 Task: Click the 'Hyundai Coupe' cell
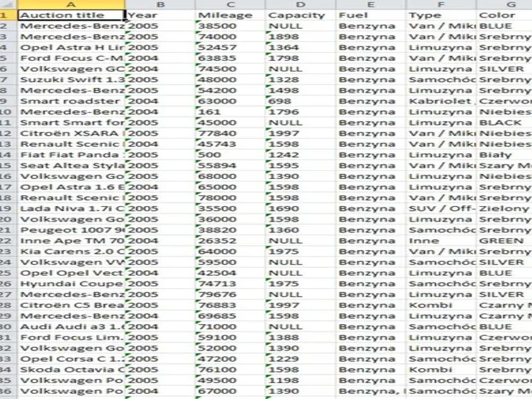pos(71,284)
